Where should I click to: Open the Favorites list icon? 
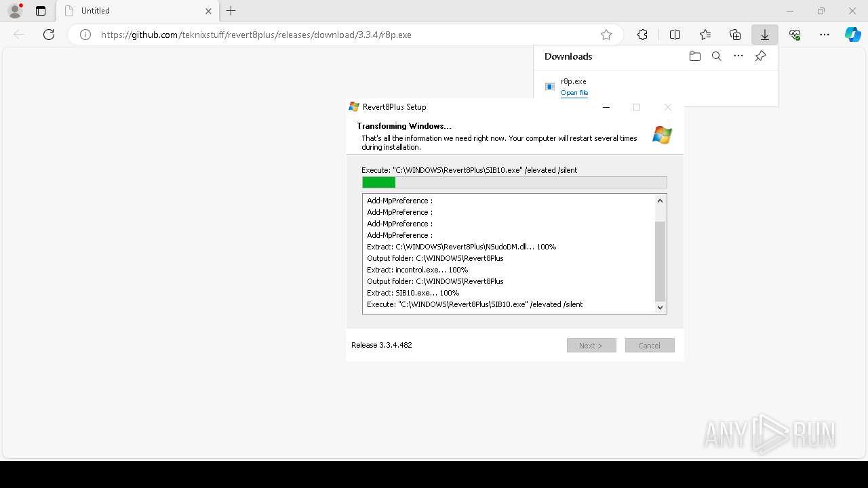coord(705,35)
